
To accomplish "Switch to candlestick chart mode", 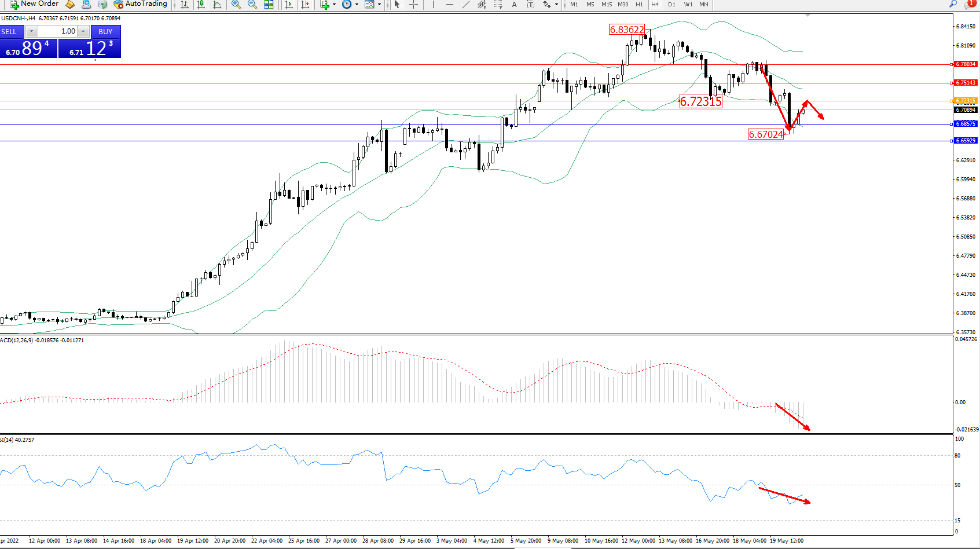I will pos(201,4).
